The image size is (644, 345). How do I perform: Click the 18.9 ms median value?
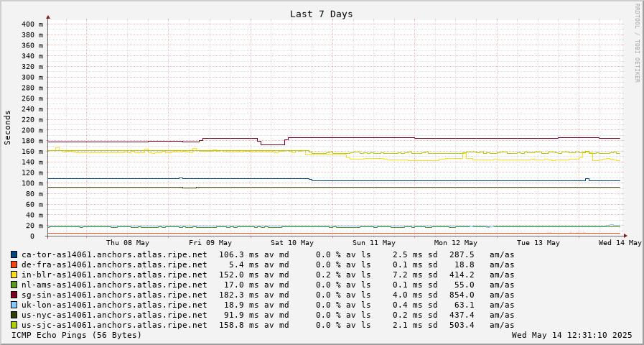(241, 305)
